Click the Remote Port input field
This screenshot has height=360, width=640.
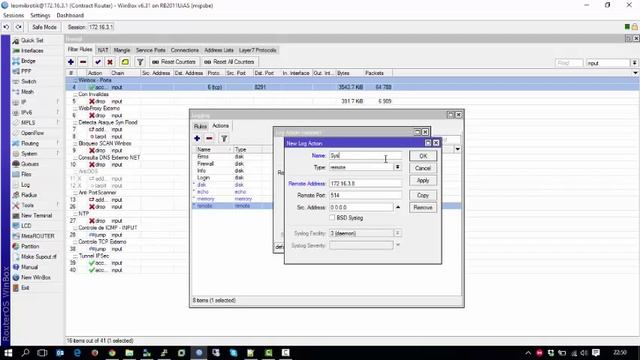click(x=365, y=196)
